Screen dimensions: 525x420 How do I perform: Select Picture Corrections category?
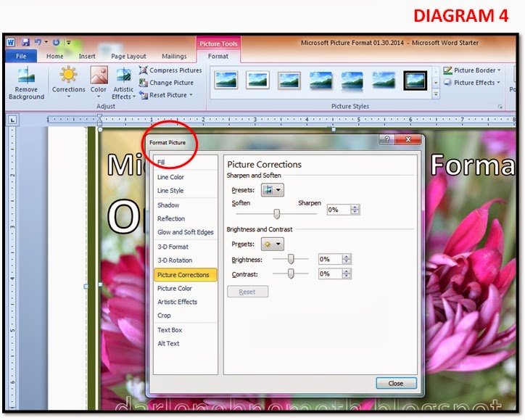click(x=185, y=275)
